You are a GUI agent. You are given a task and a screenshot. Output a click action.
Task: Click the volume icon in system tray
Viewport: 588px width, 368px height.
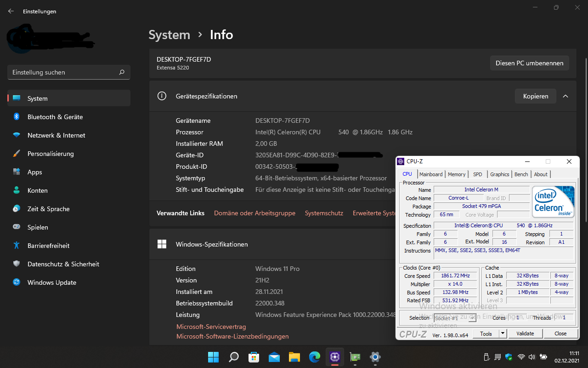coord(532,357)
